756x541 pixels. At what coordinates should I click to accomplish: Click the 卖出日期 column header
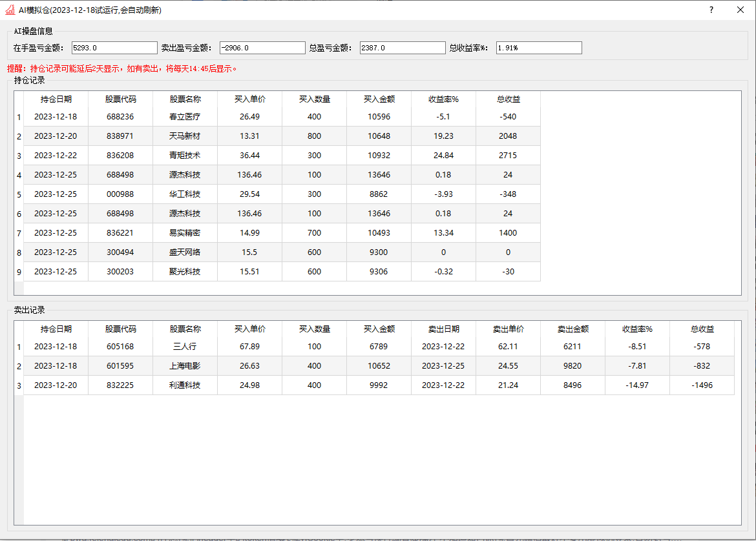point(443,329)
